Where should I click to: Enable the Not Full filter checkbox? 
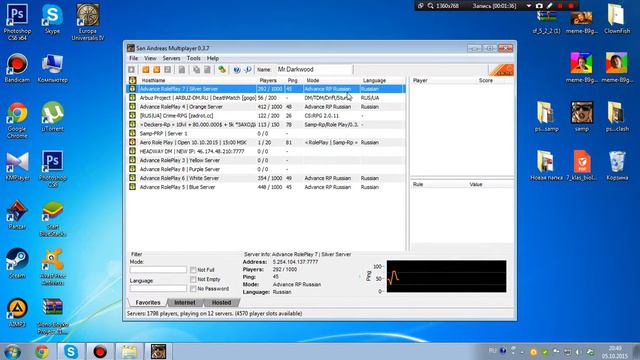(193, 270)
